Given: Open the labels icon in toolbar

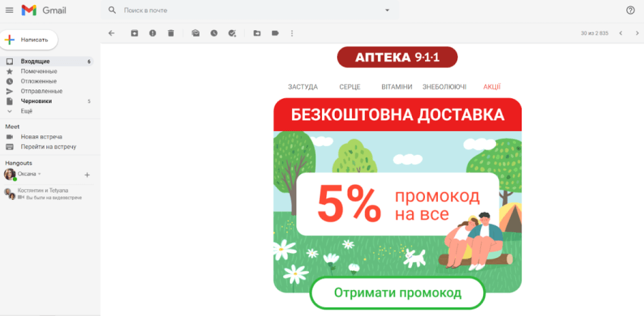Looking at the screenshot, I should 275,33.
